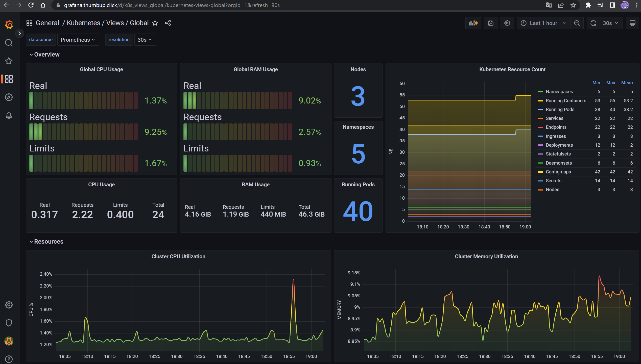Image resolution: width=641 pixels, height=364 pixels.
Task: Open the Explore compass icon in sidebar
Action: pyautogui.click(x=9, y=97)
